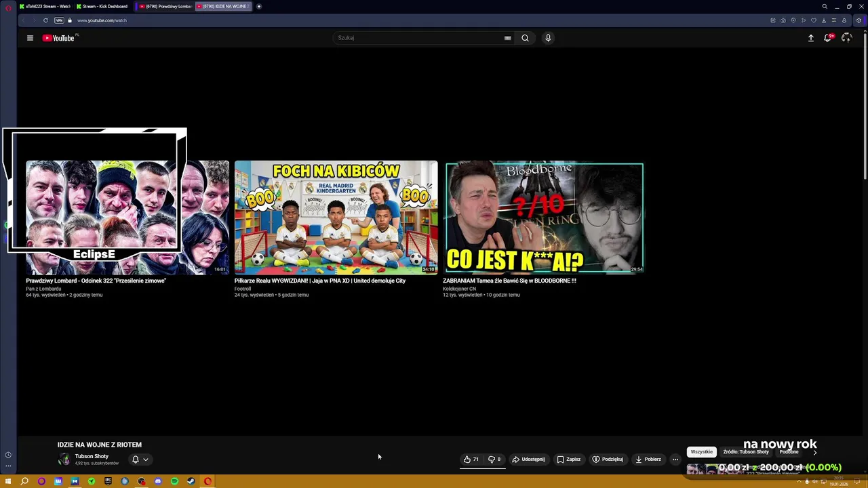Click the Zapisz save button
This screenshot has width=868, height=488.
[569, 460]
